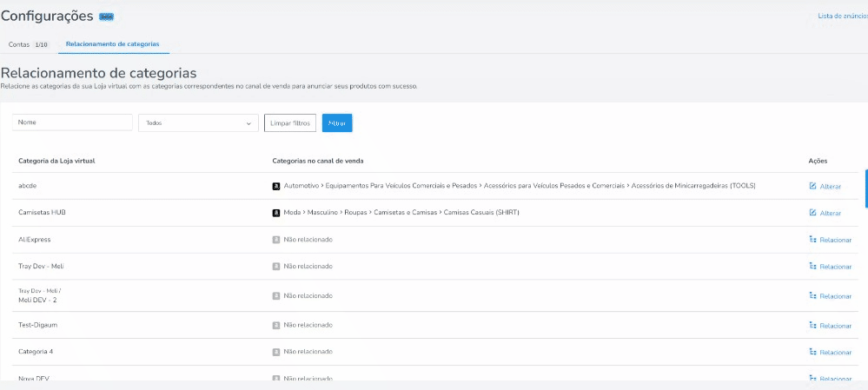Image resolution: width=868 pixels, height=390 pixels.
Task: Click the edit pencil icon for abcde
Action: tap(812, 186)
